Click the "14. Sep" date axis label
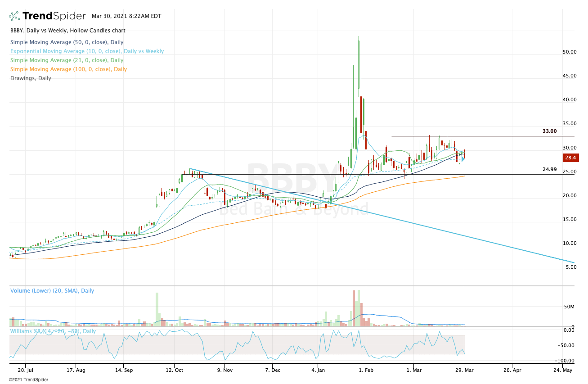 pyautogui.click(x=124, y=370)
